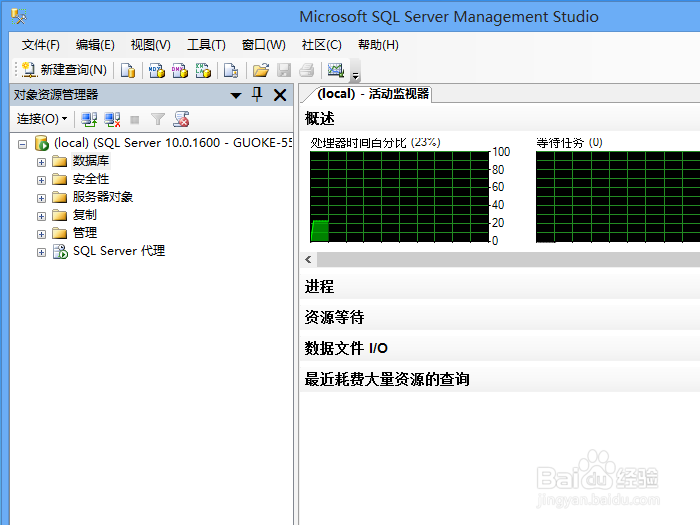Viewport: 700px width, 525px height.
Task: Expand the SQL Server 代理 node
Action: coord(41,252)
